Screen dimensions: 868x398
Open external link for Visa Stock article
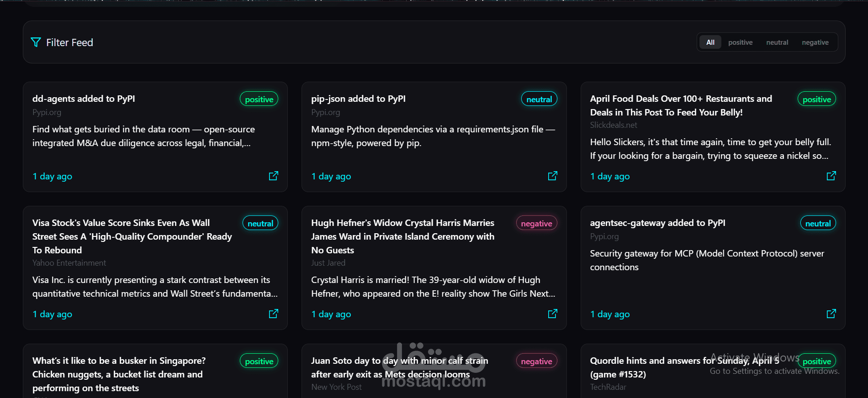coord(274,314)
